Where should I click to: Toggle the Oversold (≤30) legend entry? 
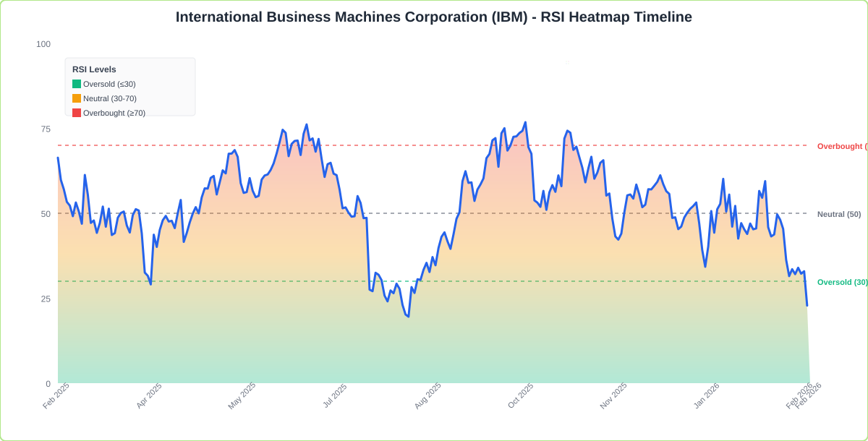click(x=105, y=84)
